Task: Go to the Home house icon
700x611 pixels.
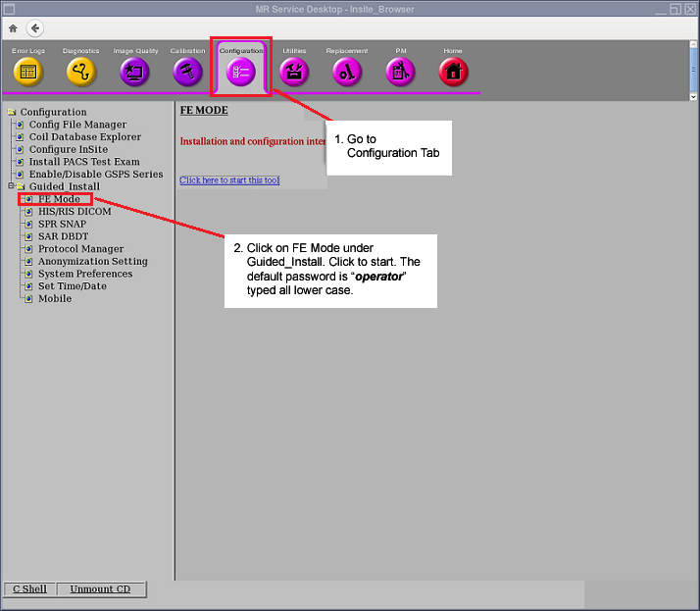Action: tap(453, 72)
